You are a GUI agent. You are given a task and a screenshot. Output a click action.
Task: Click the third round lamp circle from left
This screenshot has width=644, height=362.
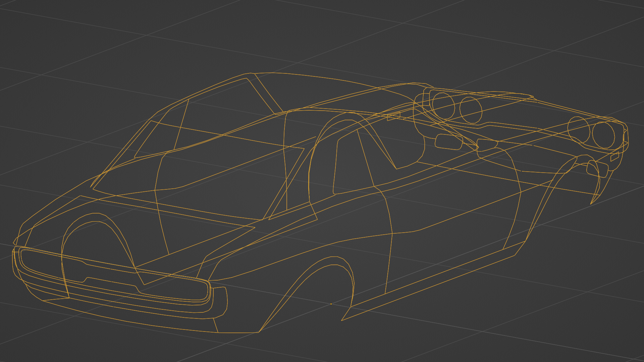point(578,130)
